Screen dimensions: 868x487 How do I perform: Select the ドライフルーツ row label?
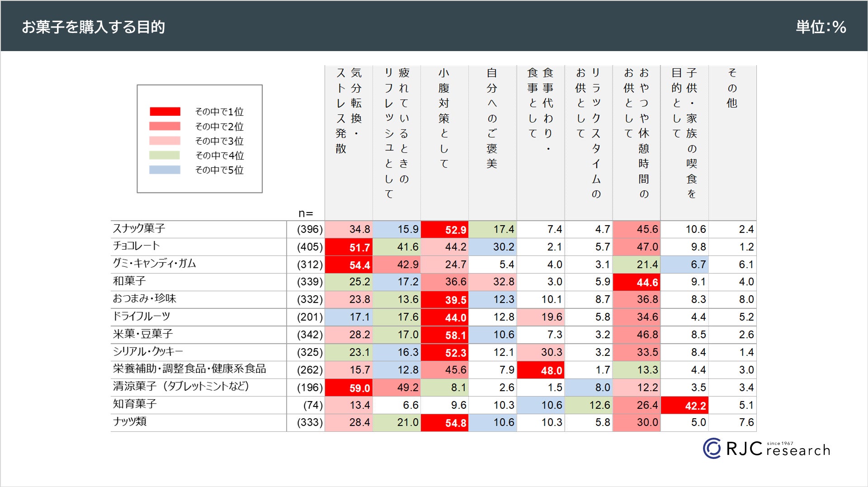[x=142, y=317]
